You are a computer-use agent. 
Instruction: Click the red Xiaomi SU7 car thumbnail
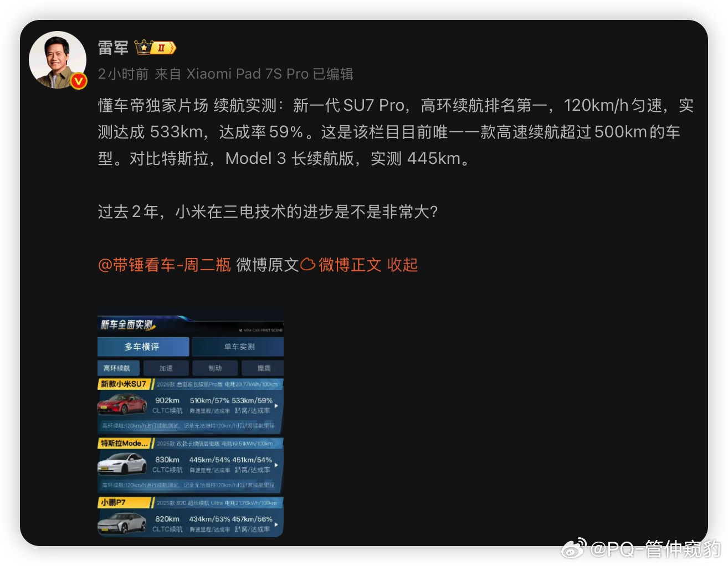(x=123, y=405)
